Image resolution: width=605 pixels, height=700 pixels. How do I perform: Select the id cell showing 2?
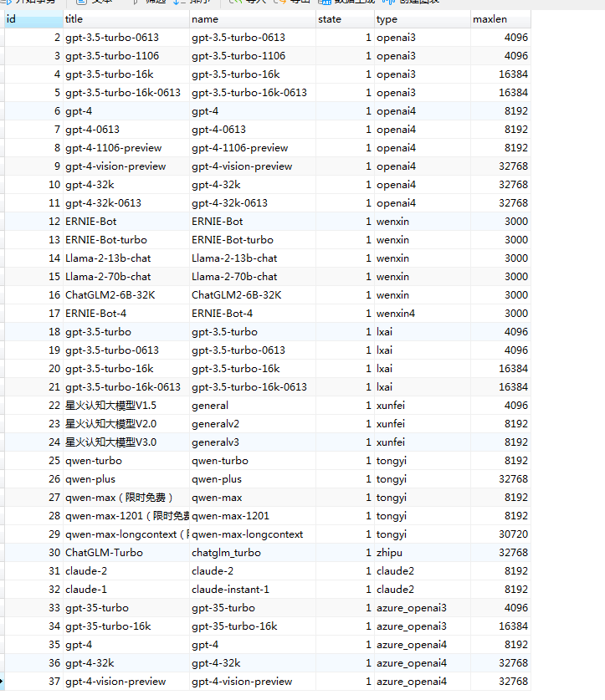(x=33, y=38)
